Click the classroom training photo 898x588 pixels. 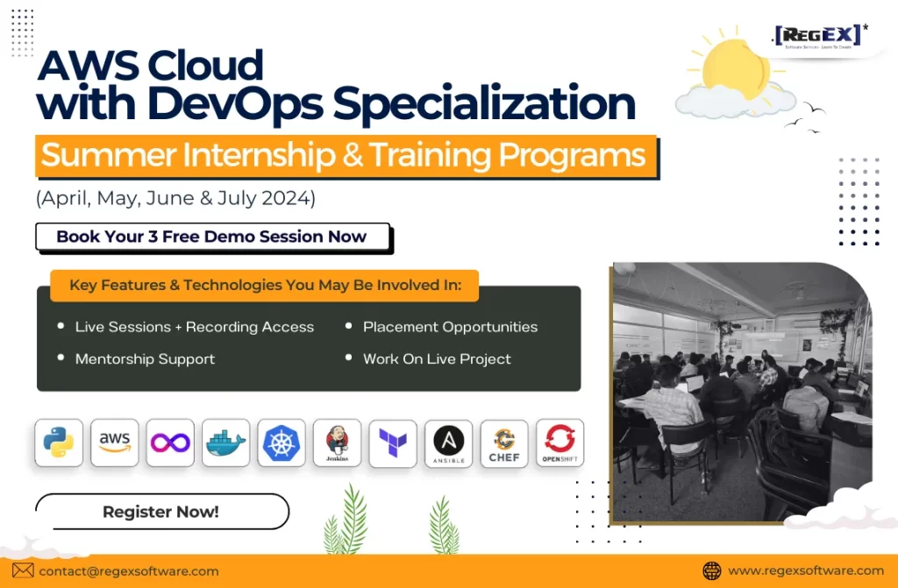click(742, 393)
